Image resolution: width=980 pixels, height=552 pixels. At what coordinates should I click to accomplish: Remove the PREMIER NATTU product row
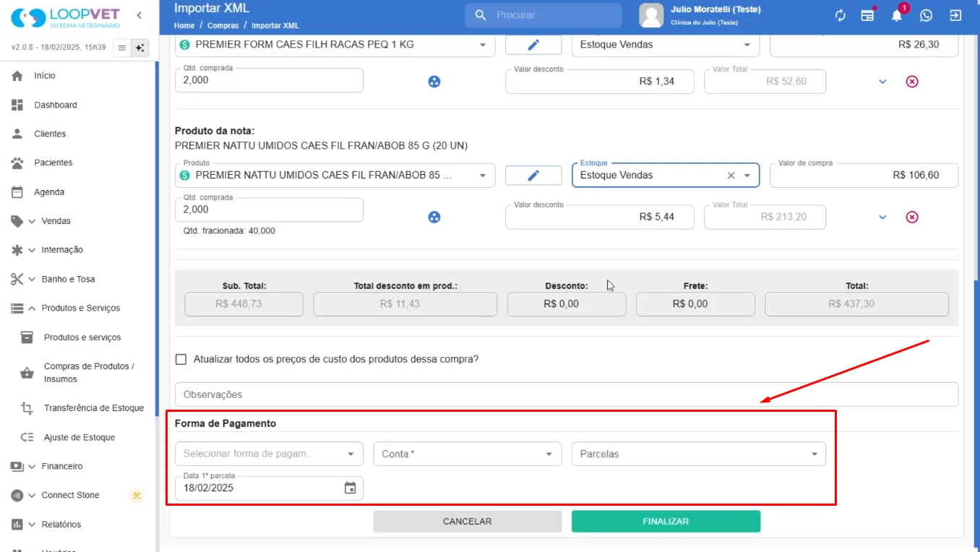click(x=912, y=217)
